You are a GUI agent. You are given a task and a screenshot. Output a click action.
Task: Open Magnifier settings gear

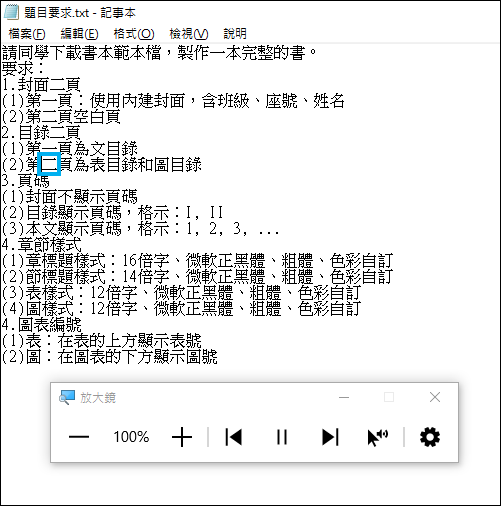(430, 437)
